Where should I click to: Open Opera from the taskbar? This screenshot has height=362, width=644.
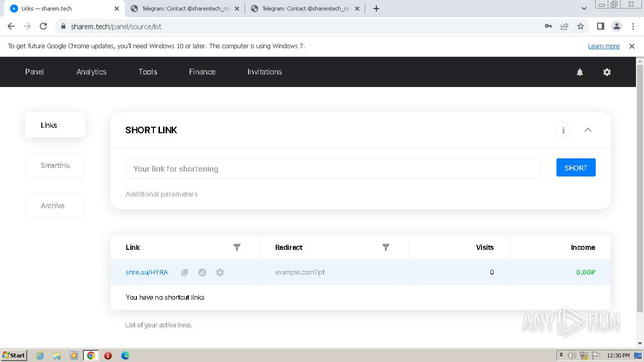point(108,355)
